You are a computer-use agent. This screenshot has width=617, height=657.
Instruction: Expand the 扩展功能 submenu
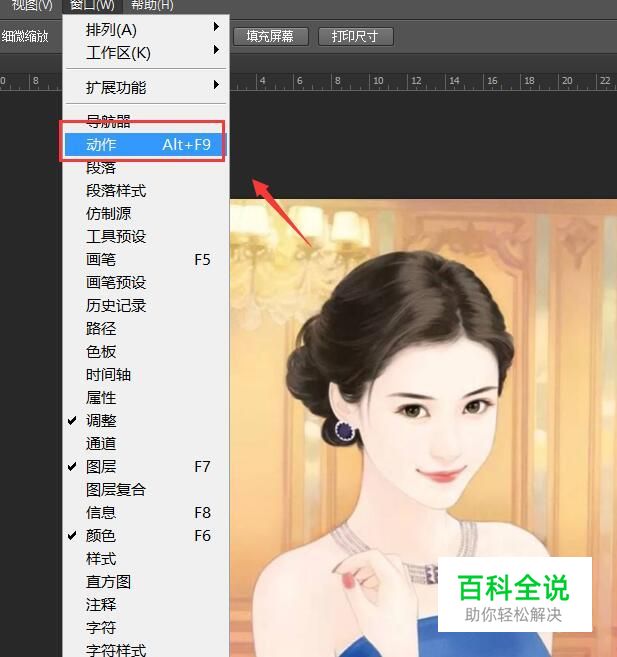(x=146, y=87)
